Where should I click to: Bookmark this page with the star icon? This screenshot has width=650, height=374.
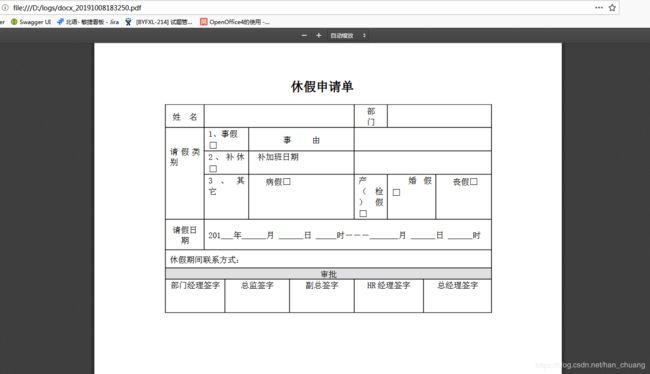[x=612, y=7]
